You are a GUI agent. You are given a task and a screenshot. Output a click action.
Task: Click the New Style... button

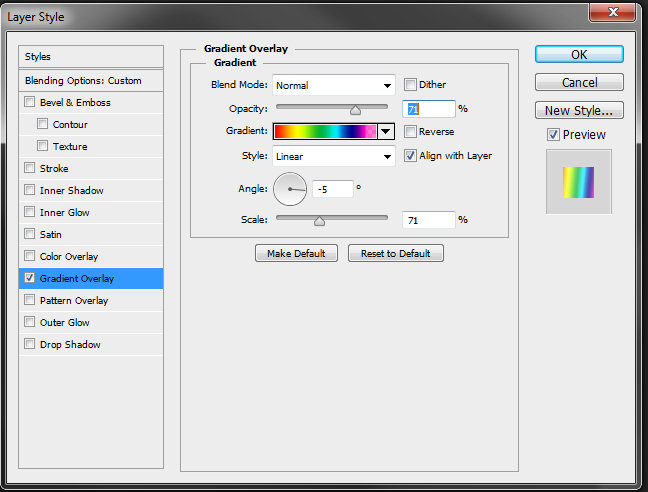tap(579, 110)
